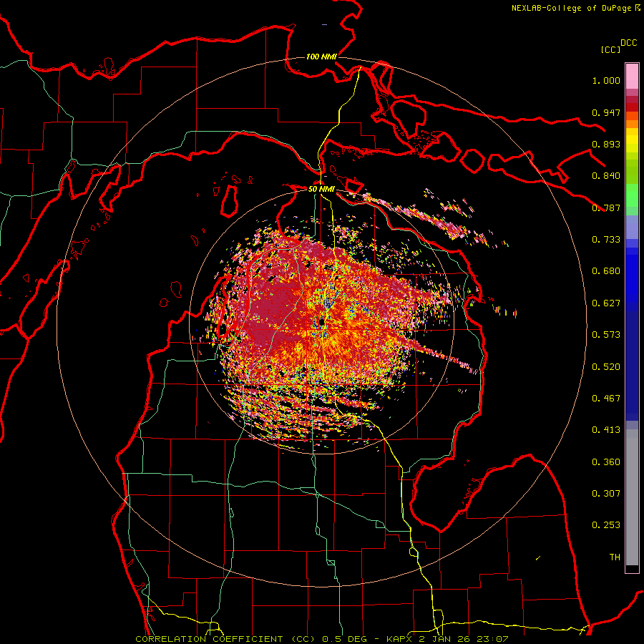Click the 0.413 scale value
644x644 pixels.
tap(606, 430)
